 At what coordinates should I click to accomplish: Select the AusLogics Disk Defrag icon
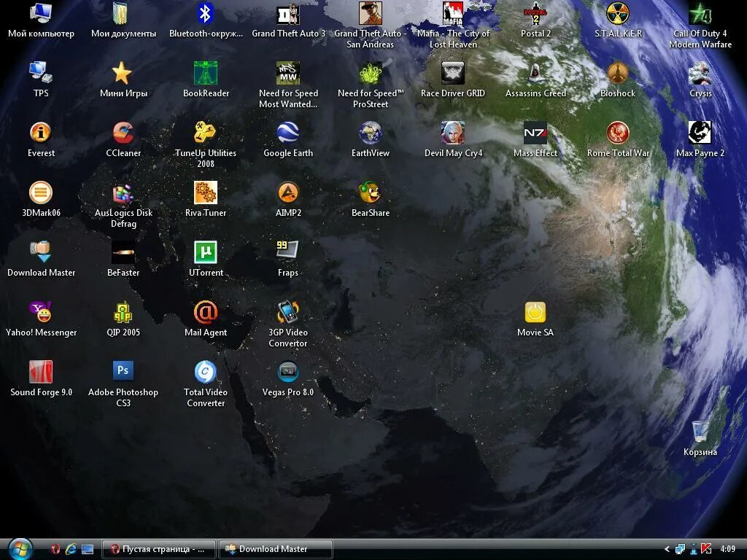[123, 192]
